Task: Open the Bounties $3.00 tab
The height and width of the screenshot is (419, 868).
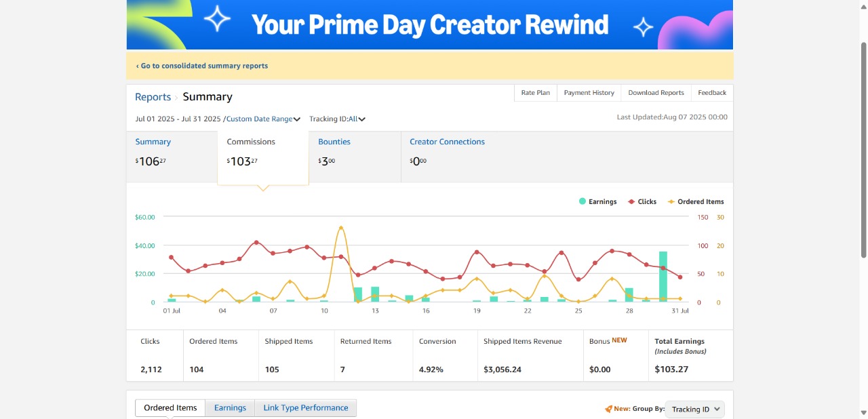Action: 355,157
